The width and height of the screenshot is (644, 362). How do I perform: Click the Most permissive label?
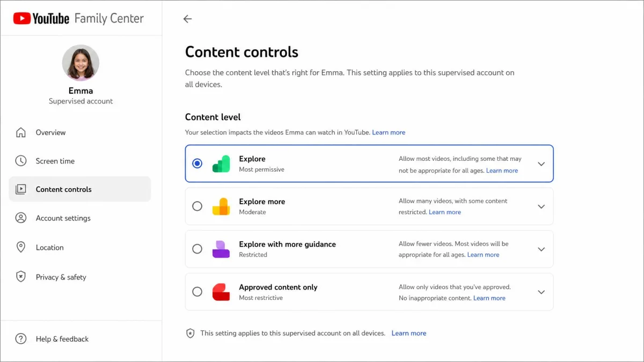pos(261,169)
